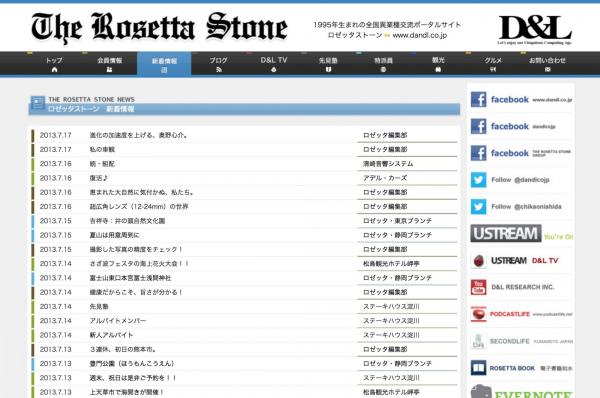
Task: Open the www.dandl.co.jp header link
Action: [x=419, y=35]
